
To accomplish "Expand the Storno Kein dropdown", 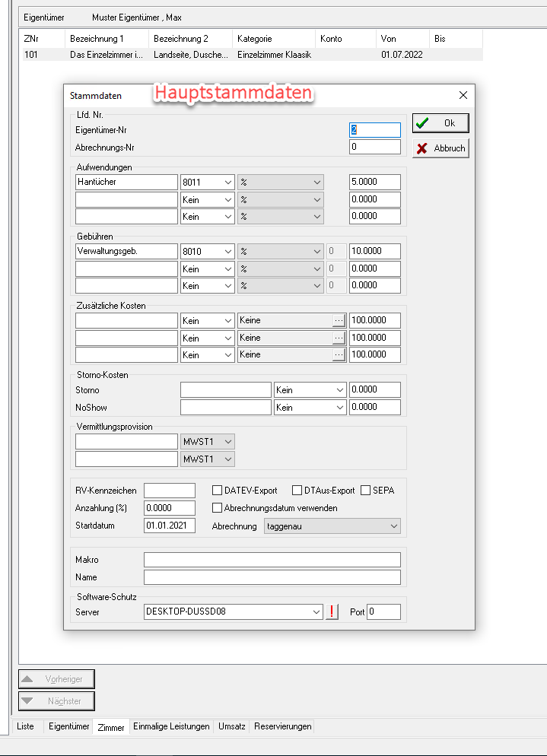I will [x=310, y=390].
